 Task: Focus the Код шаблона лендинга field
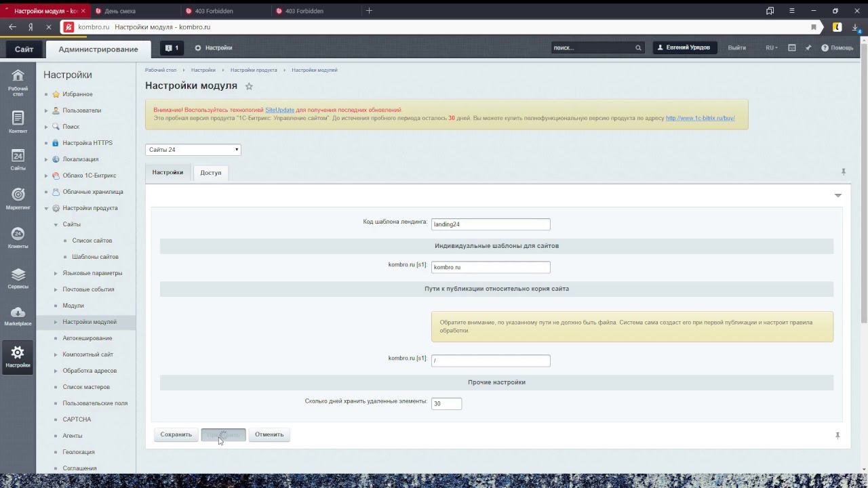tap(490, 224)
